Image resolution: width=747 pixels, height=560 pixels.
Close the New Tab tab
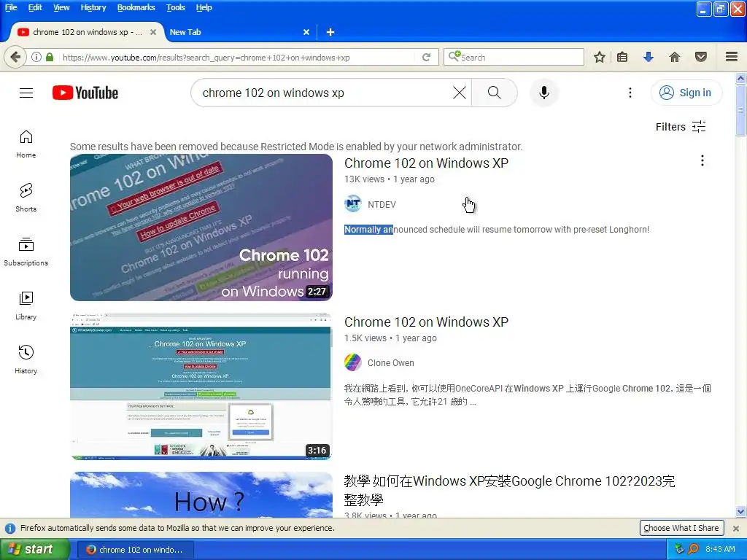pos(306,32)
